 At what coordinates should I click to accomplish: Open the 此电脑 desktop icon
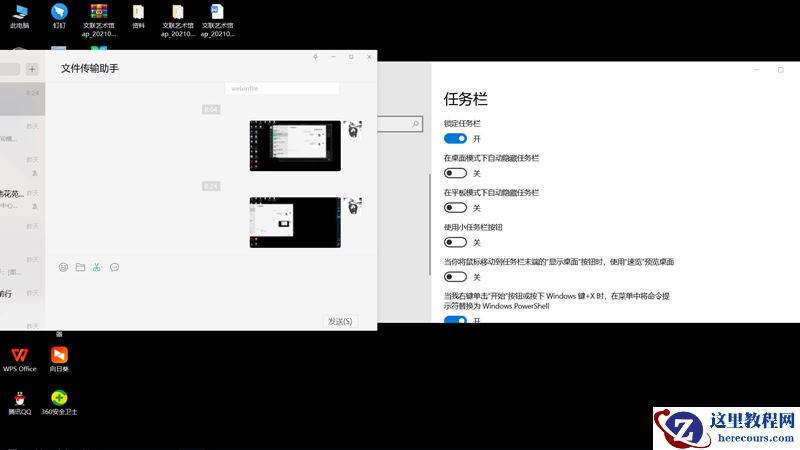(x=19, y=16)
